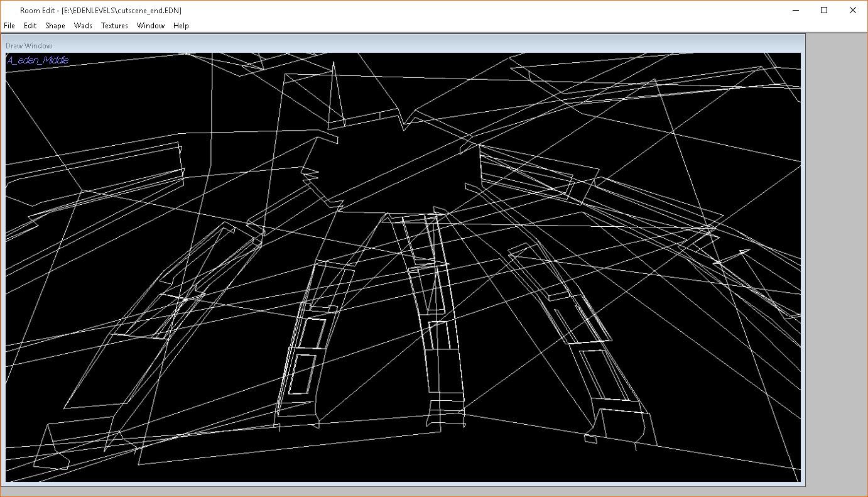Screen dimensions: 868x497
Task: Close the Room Edit window
Action: pos(853,10)
